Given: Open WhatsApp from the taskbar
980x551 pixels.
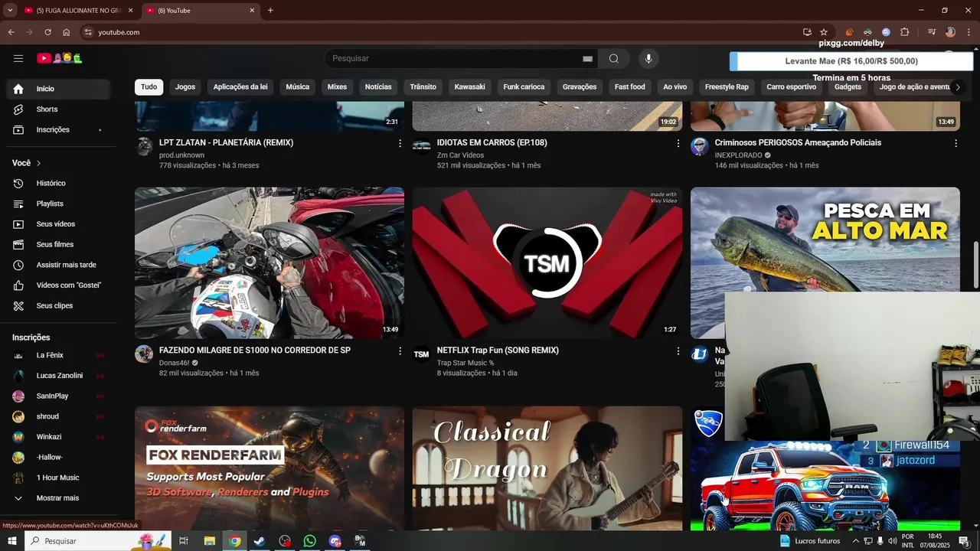Looking at the screenshot, I should (309, 541).
